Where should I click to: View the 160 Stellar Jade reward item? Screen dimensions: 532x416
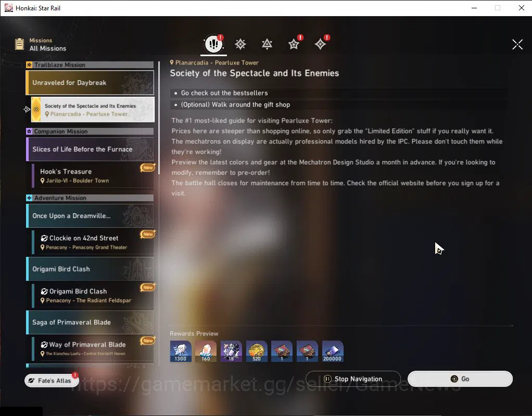pos(206,351)
